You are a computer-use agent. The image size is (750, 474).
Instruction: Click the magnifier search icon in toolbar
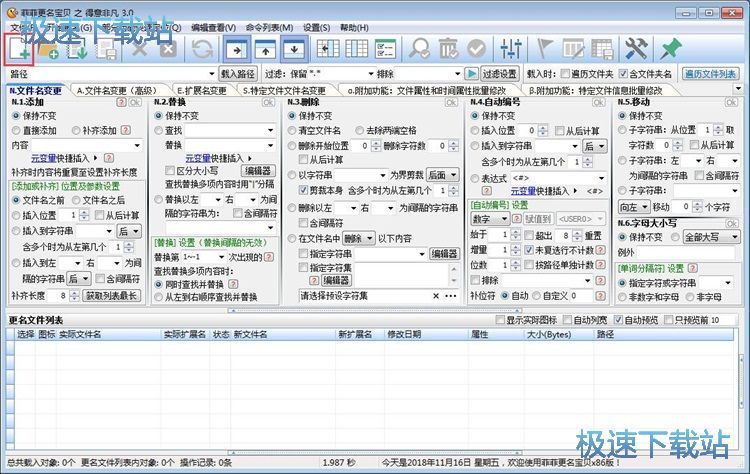[421, 48]
